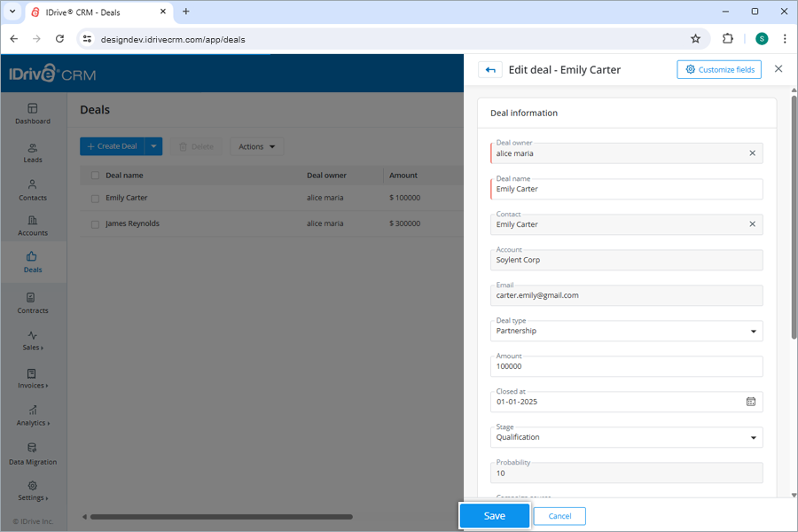Save the edited deal
The image size is (798, 532).
[494, 515]
